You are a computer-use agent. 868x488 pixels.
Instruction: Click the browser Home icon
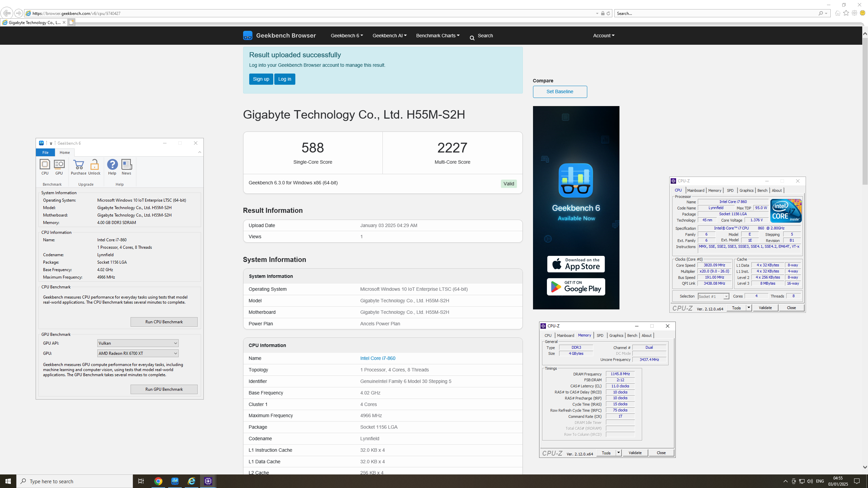837,13
